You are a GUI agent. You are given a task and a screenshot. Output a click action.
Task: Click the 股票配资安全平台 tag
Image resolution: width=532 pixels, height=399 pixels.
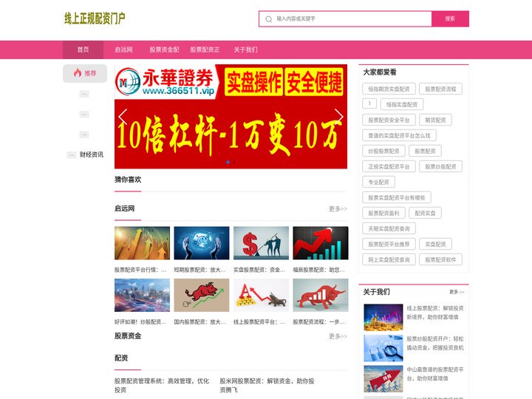[x=389, y=120]
